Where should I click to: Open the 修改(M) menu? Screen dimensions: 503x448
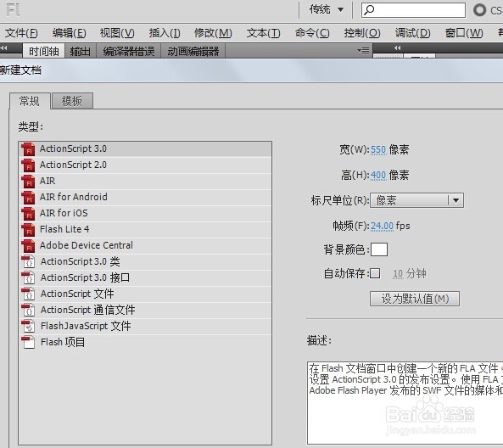213,33
